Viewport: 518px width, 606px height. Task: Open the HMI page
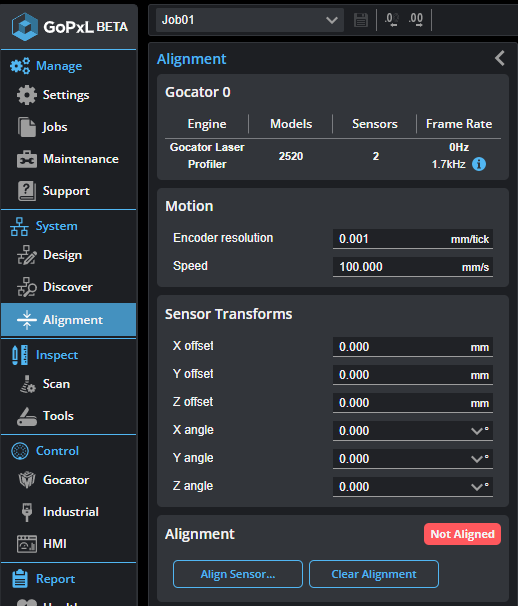coord(69,544)
